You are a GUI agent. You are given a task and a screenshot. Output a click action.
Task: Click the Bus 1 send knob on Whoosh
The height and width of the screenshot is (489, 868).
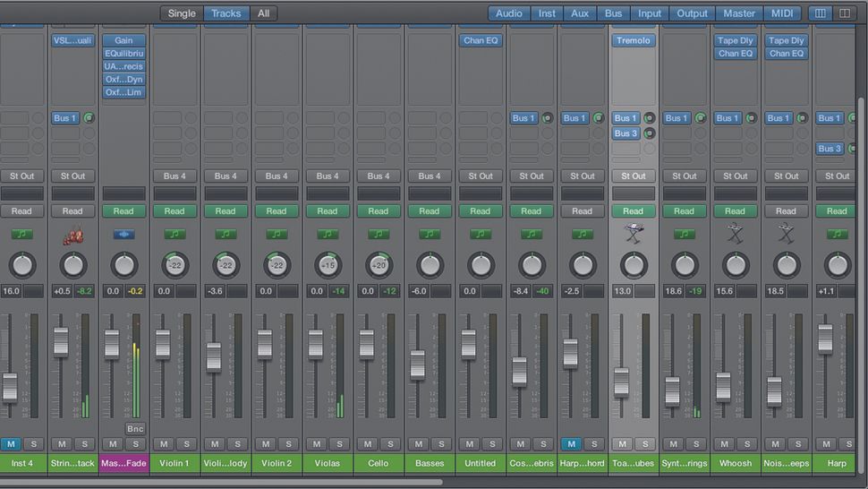tap(751, 118)
